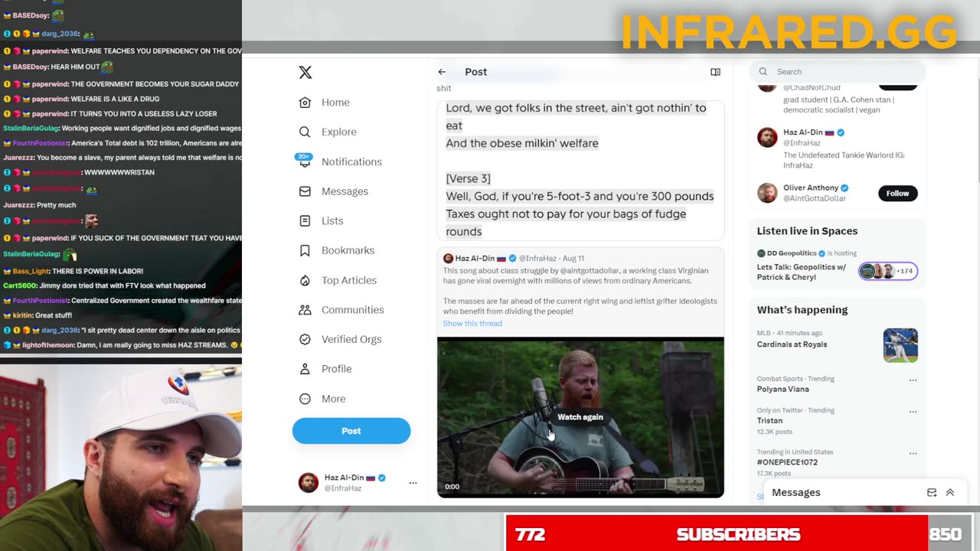Open more options for Tristan trend

(x=913, y=412)
